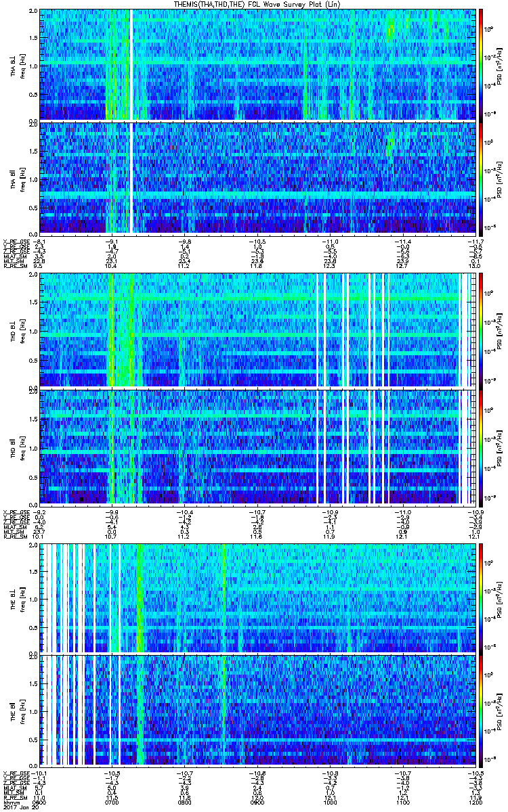Click the 0800 time tick label

(185, 802)
